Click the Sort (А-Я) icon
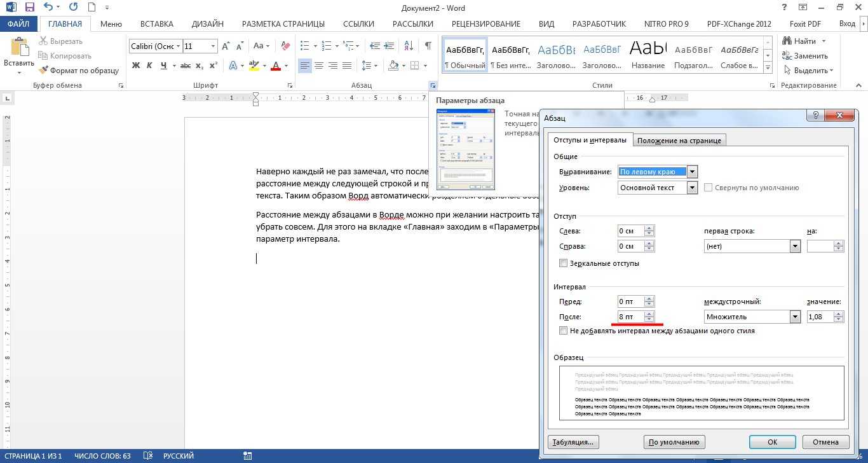868x463 pixels. click(409, 46)
